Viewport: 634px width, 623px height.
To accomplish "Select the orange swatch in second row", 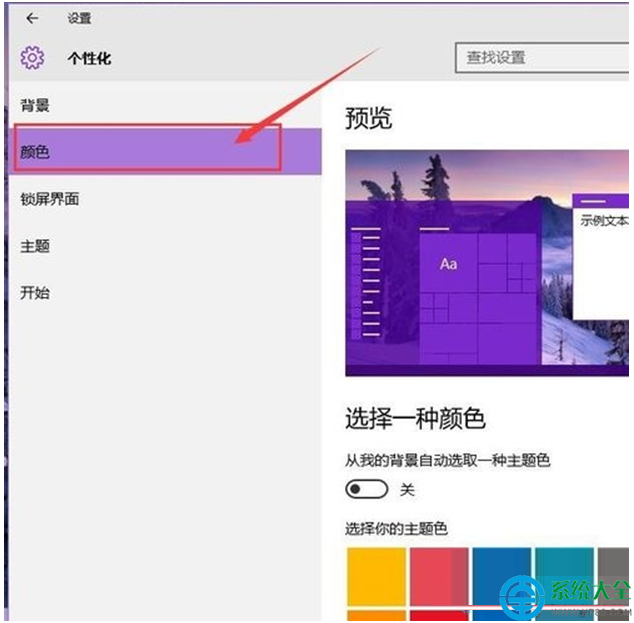I will pyautogui.click(x=375, y=615).
